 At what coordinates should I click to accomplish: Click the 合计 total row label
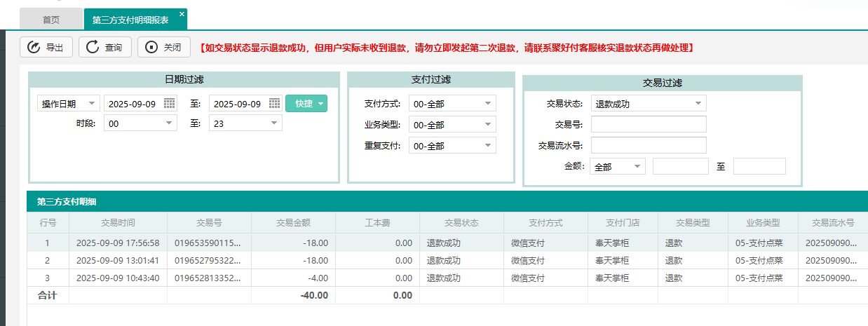pos(47,295)
